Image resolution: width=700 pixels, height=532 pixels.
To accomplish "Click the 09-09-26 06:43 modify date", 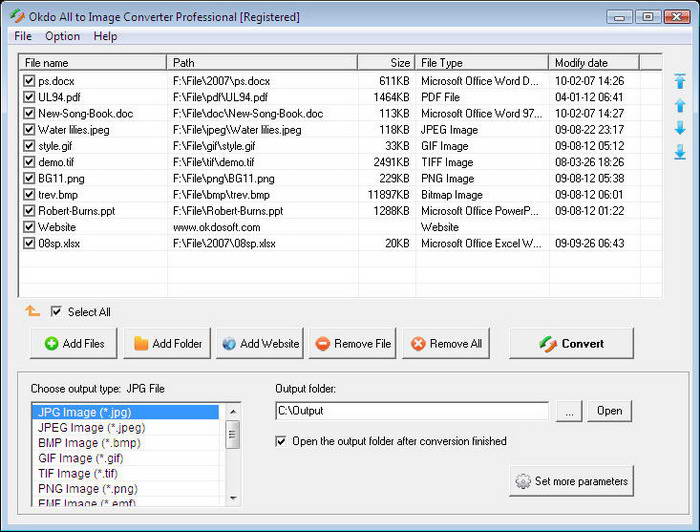I will pos(589,243).
